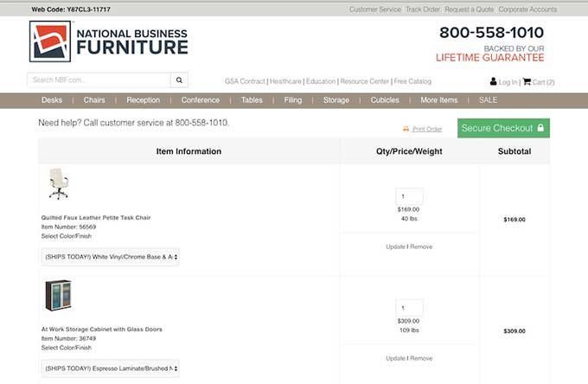The image size is (588, 384).
Task: Open the Filing menu
Action: (x=293, y=100)
